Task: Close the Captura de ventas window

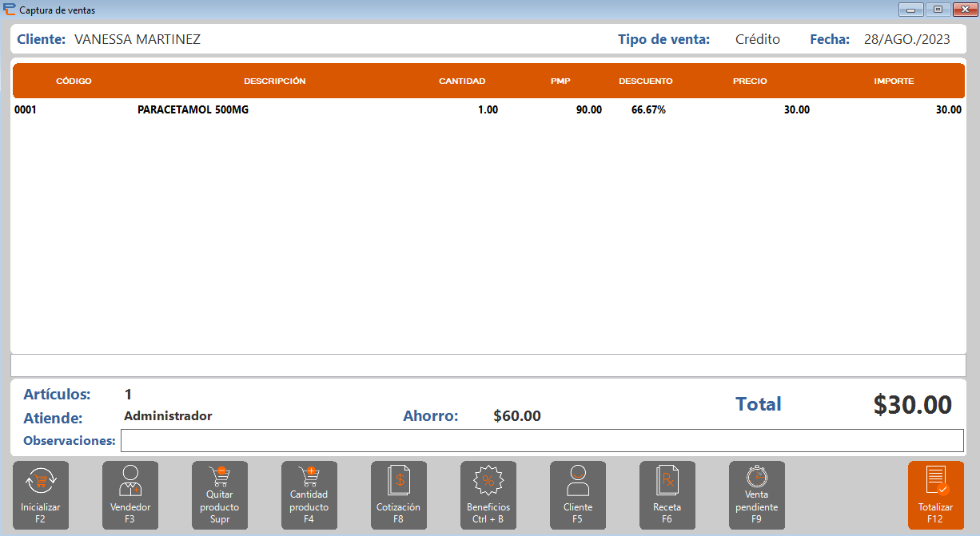Action: [963, 10]
